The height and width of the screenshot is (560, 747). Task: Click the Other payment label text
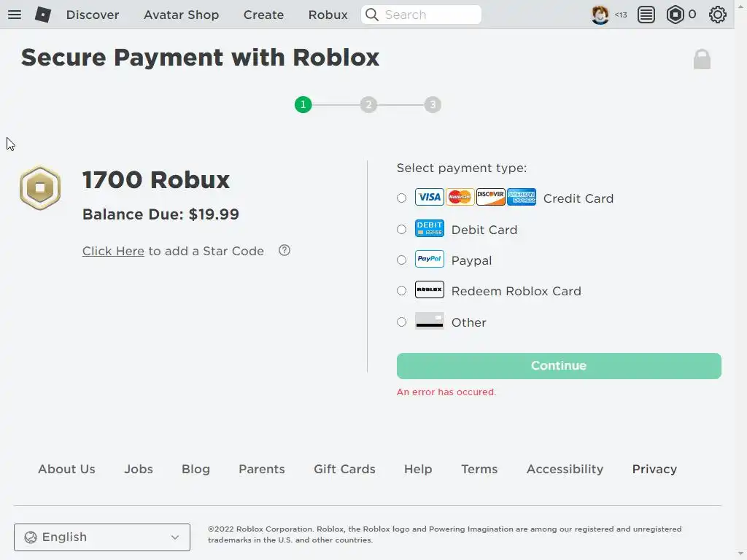pos(469,322)
